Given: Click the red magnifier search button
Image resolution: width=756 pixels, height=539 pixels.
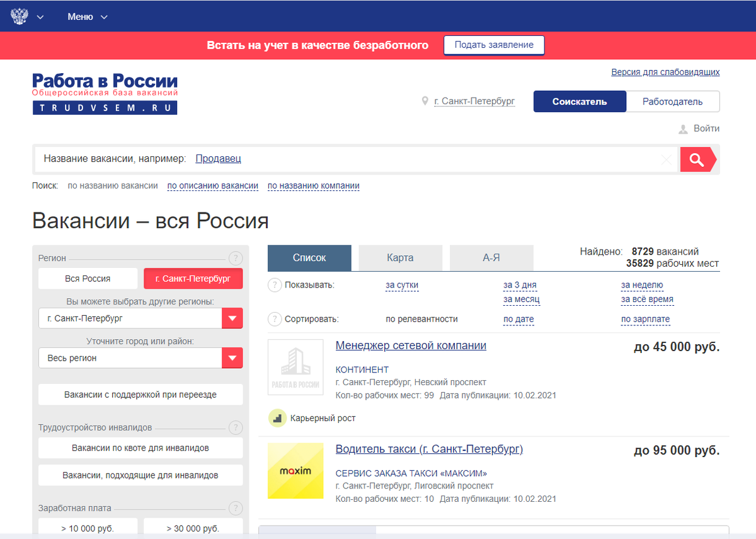Looking at the screenshot, I should pos(697,159).
